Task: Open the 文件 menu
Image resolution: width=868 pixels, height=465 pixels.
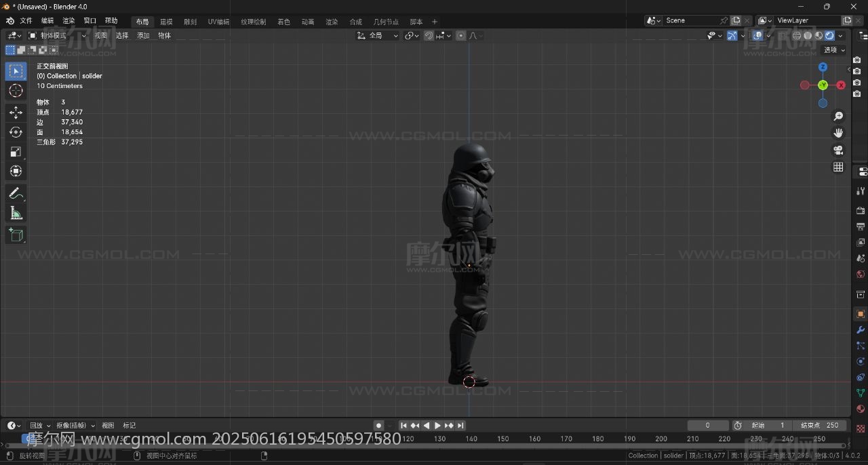Action: click(26, 21)
